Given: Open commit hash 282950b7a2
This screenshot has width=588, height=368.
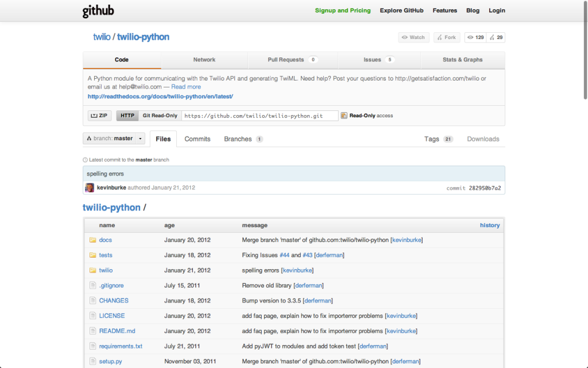Looking at the screenshot, I should pyautogui.click(x=485, y=188).
